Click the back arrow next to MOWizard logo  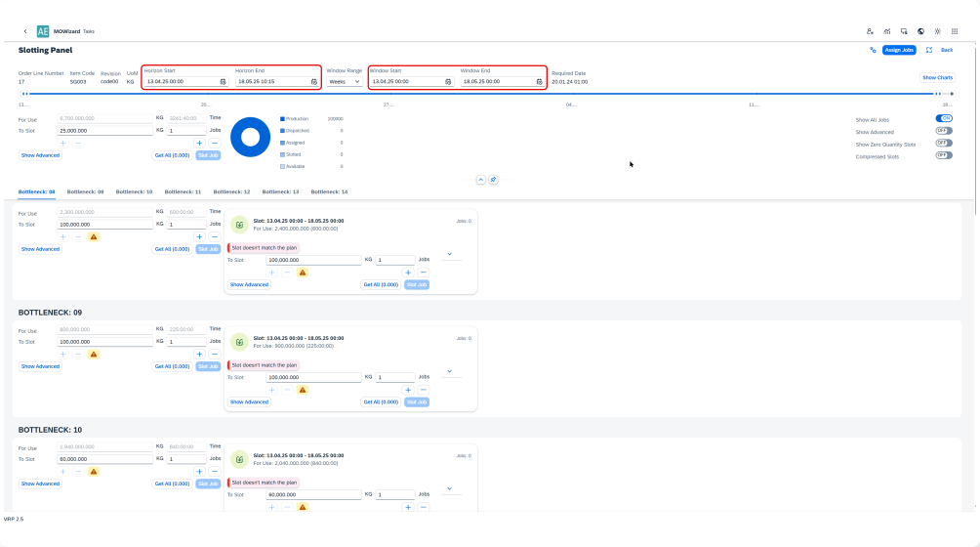click(x=25, y=31)
